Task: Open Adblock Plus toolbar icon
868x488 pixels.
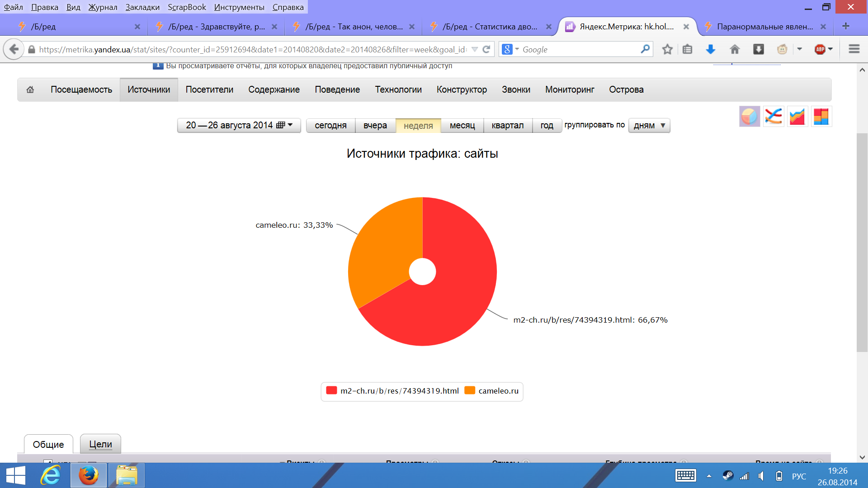Action: click(x=820, y=49)
